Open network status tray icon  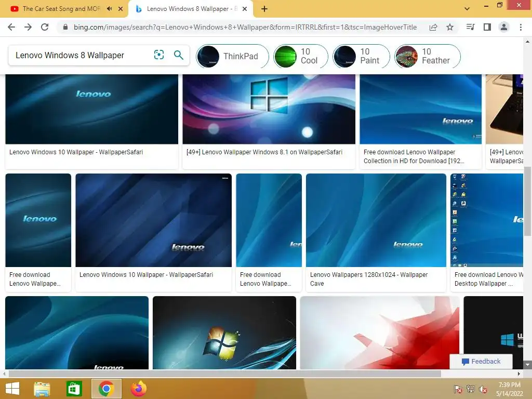[471, 389]
